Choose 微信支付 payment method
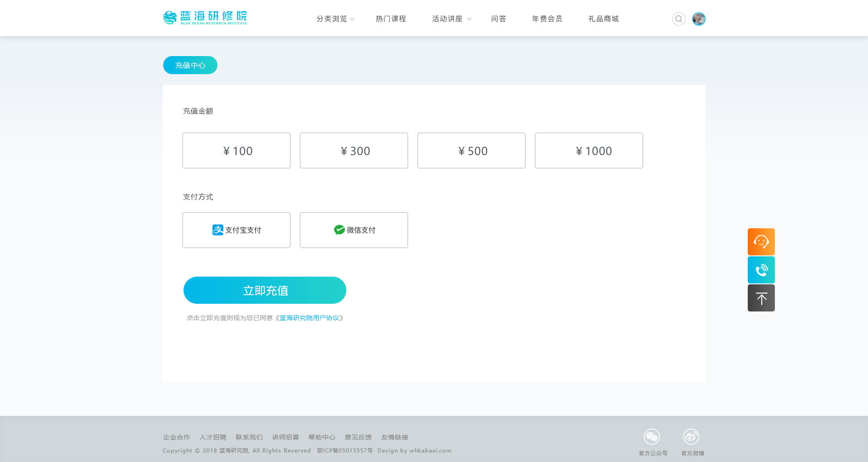This screenshot has height=462, width=868. click(x=354, y=230)
